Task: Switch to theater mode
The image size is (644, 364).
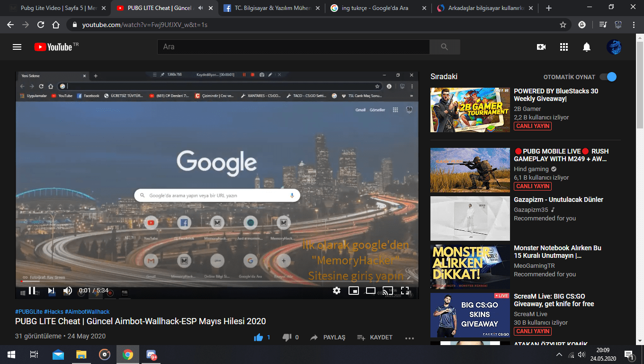Action: (371, 291)
